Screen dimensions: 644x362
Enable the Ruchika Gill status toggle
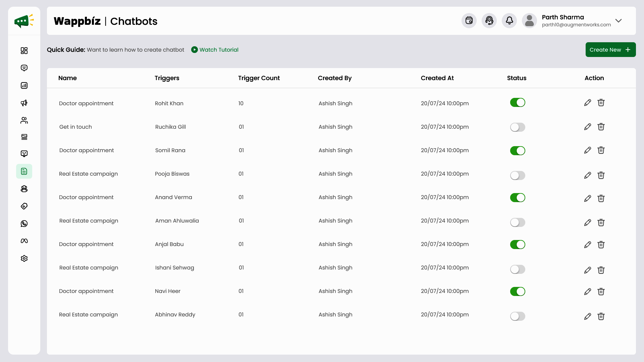tap(518, 127)
